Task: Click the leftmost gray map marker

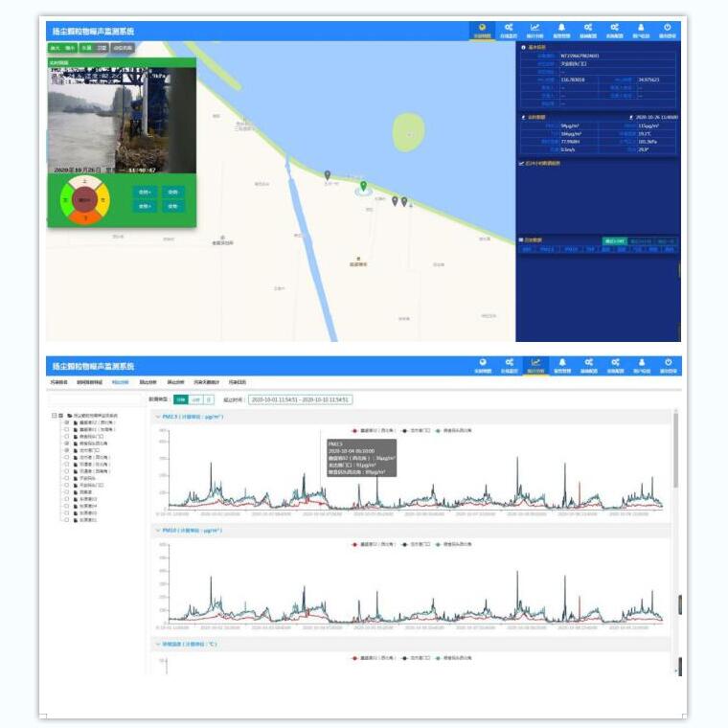Action: point(328,175)
